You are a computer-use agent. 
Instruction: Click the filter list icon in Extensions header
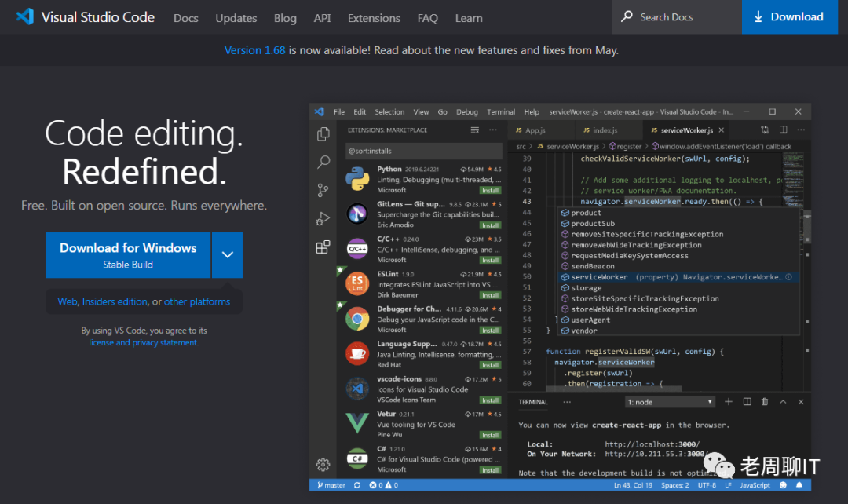coord(474,130)
